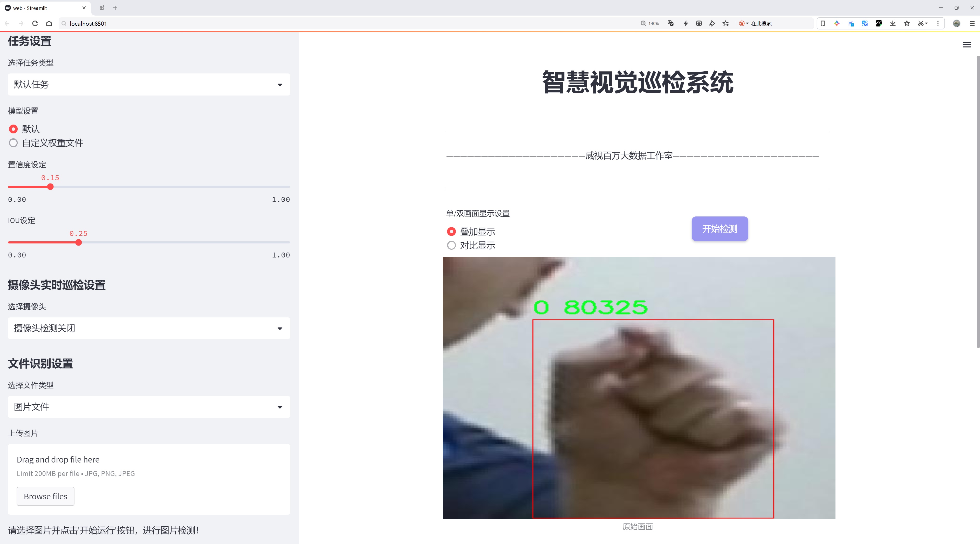980x544 pixels.
Task: Open the scissors screenshot tool menu
Action: pos(923,24)
